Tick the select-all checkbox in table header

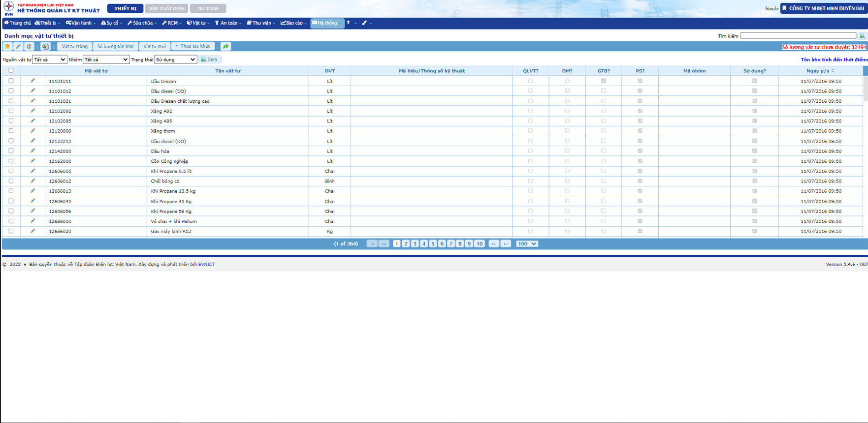click(11, 70)
